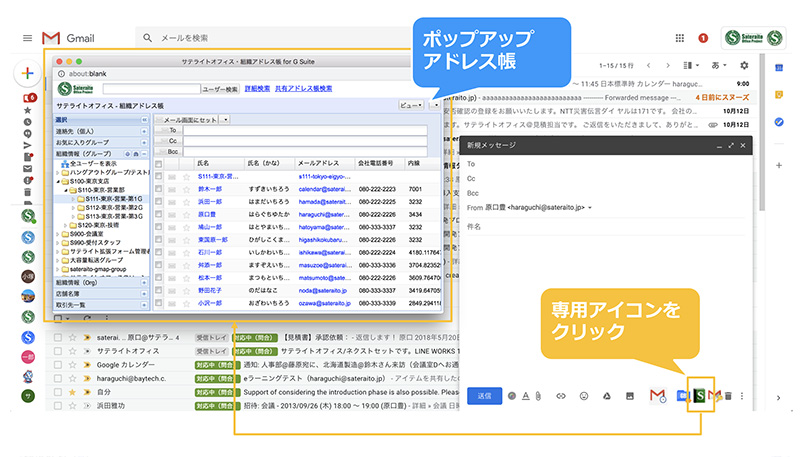Select the 大容量転送グループ folder
Viewport: 800px width, 457px height.
93,260
